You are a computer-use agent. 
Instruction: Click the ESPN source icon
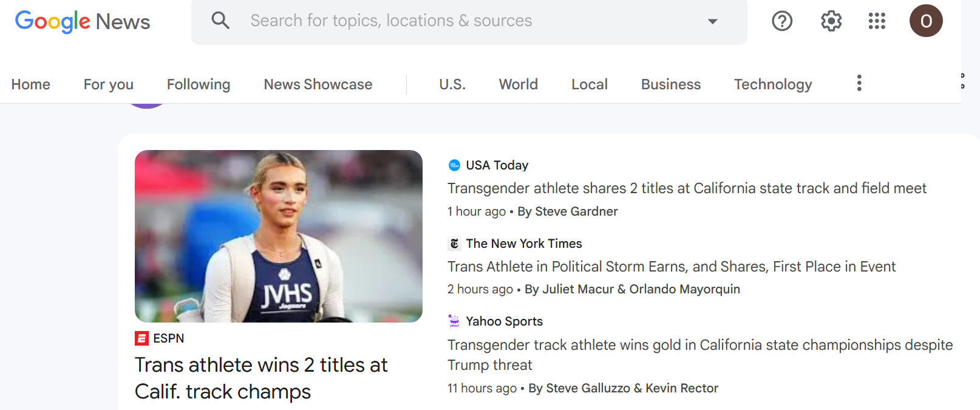[141, 338]
